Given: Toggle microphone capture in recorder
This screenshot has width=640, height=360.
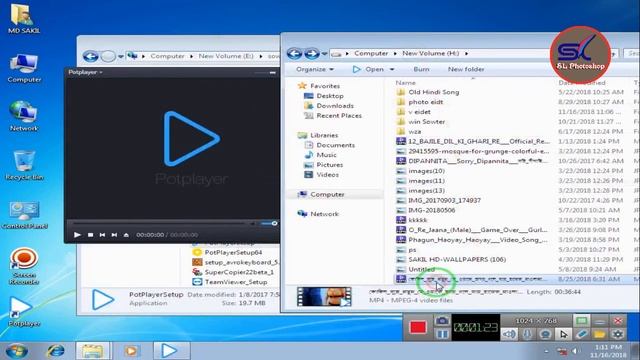Looking at the screenshot, I should 527,334.
